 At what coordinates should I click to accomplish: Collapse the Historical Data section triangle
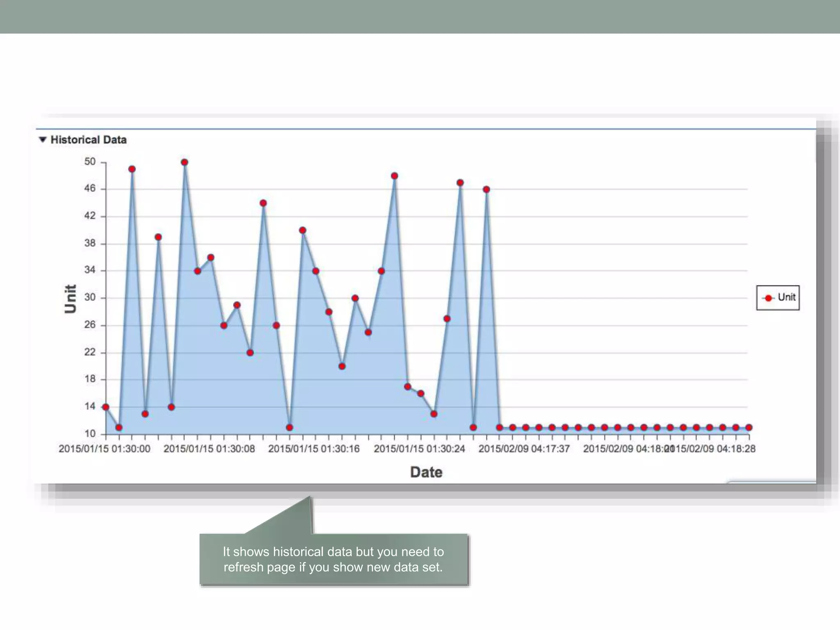pyautogui.click(x=43, y=139)
